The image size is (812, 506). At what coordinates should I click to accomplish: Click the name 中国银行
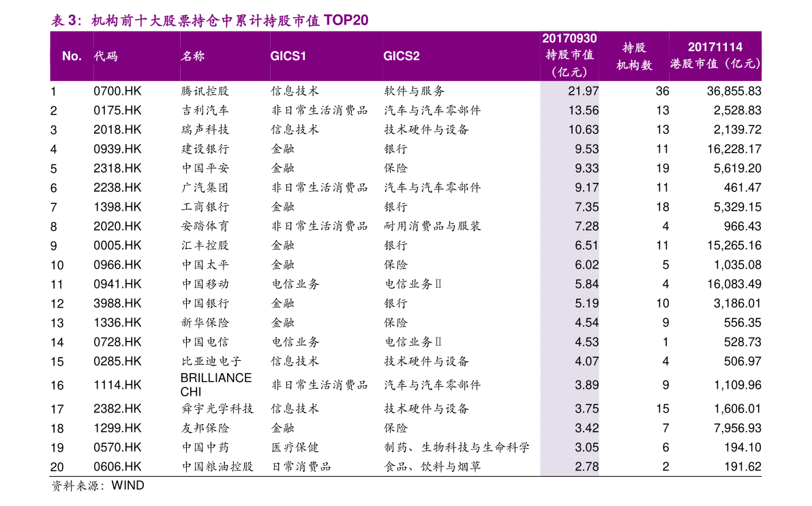click(x=205, y=303)
